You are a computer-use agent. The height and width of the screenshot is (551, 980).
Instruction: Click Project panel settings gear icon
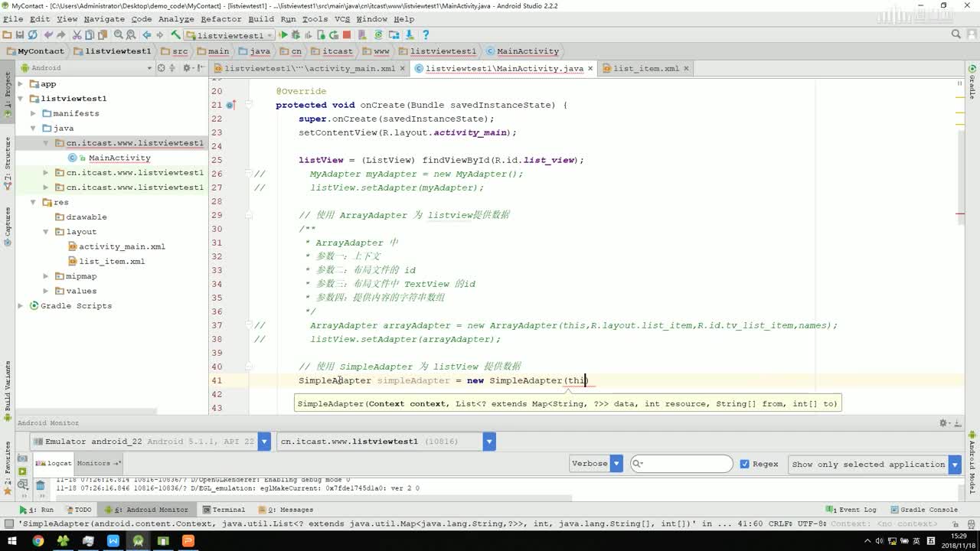coord(188,67)
